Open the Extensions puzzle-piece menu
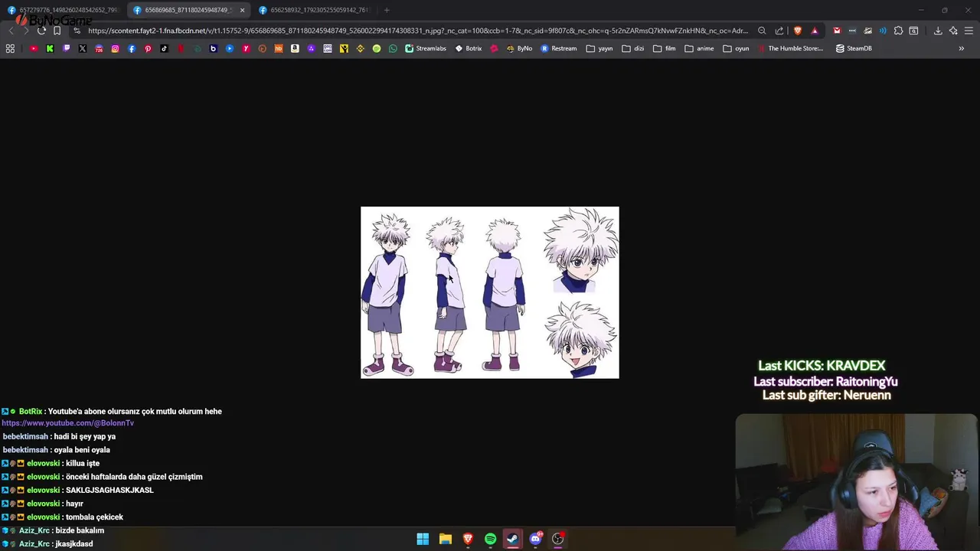This screenshot has height=551, width=980. 898,31
